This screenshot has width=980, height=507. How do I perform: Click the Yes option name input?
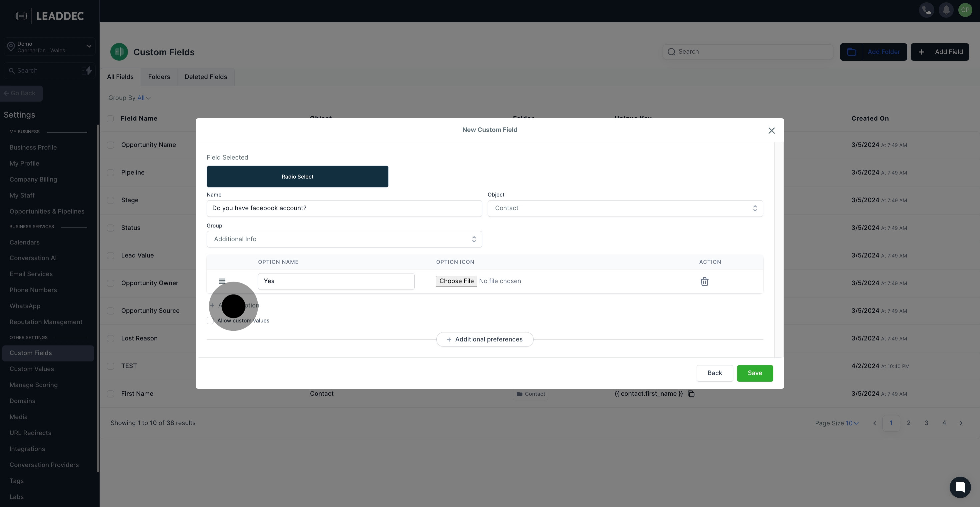[x=336, y=281]
